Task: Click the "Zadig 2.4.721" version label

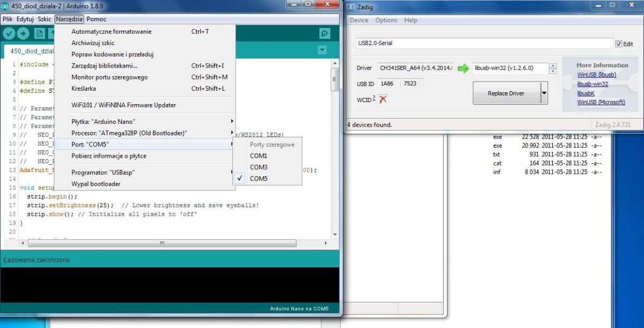Action: [x=614, y=125]
